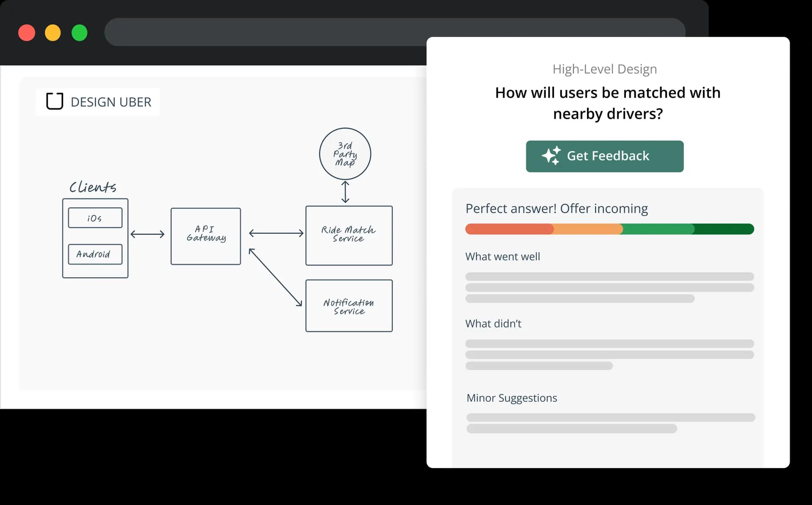The width and height of the screenshot is (812, 505).
Task: Select the iOS client box in diagram
Action: 95,218
